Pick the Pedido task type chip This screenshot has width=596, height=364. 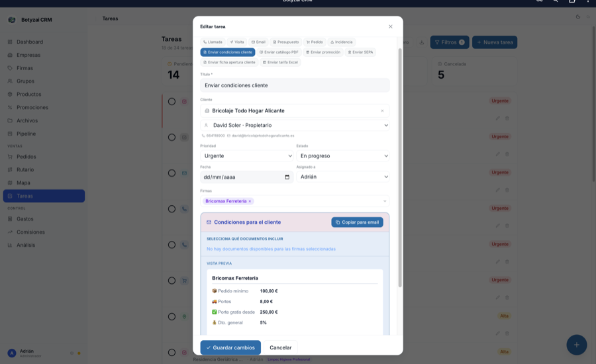[315, 42]
